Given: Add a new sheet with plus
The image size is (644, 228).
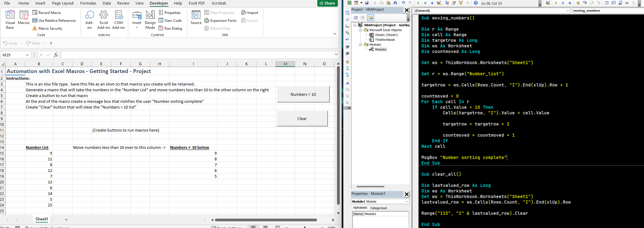Looking at the screenshot, I should pyautogui.click(x=66, y=220).
